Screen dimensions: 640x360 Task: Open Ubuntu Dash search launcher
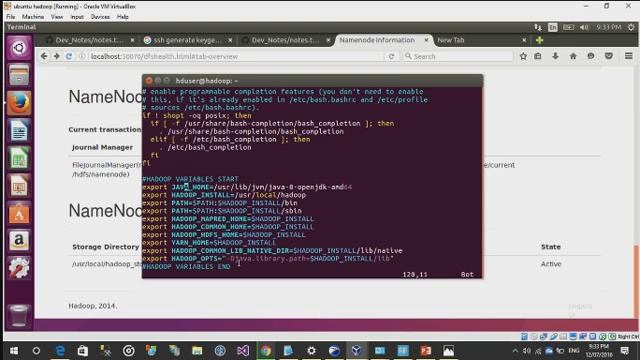pos(19,48)
